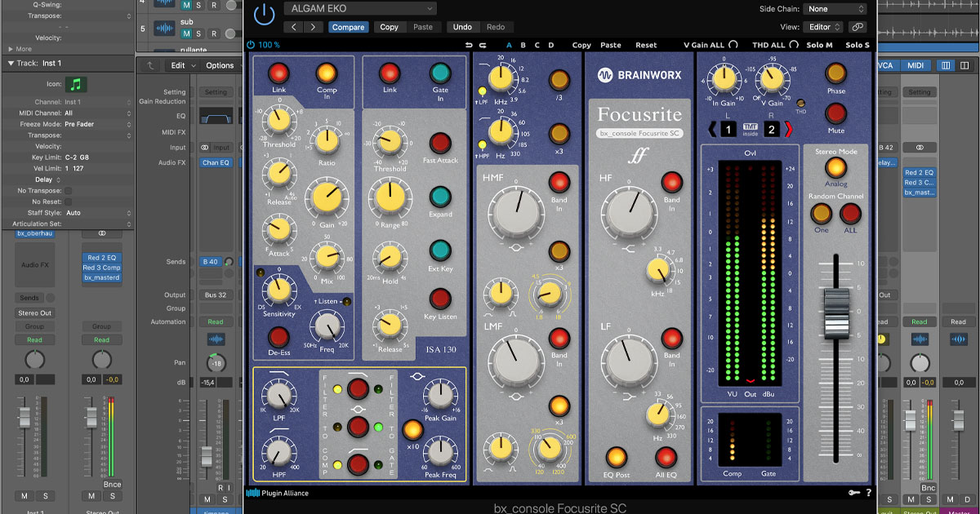Click the green music note track icon
Screen dimensions: 980x514
point(77,84)
